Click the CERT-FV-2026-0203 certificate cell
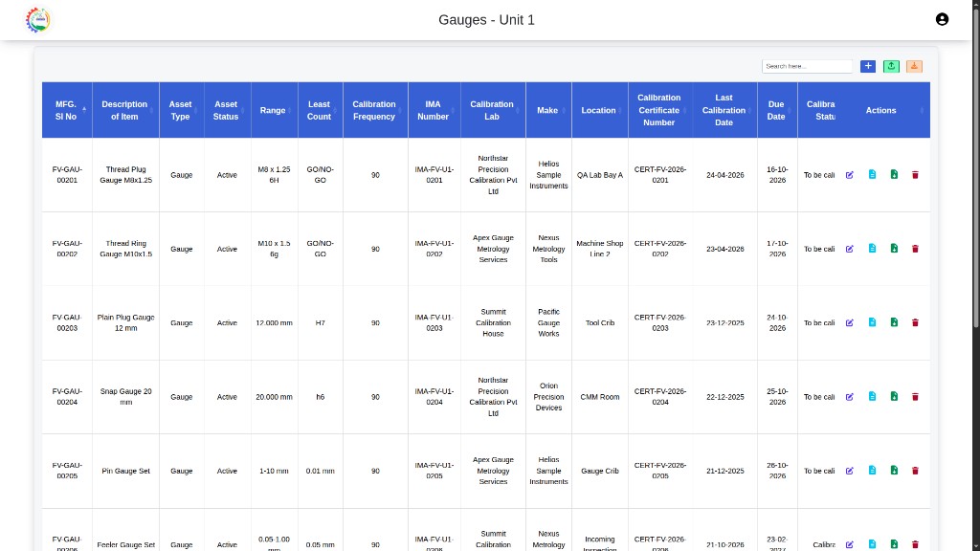Viewport: 980px width, 551px height. point(660,323)
